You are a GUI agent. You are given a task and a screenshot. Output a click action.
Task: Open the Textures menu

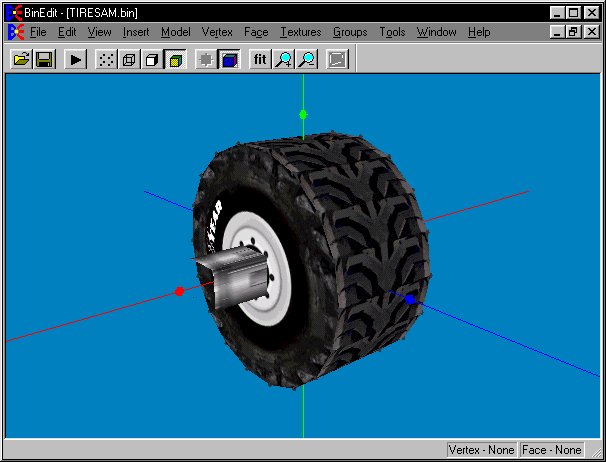tap(300, 32)
